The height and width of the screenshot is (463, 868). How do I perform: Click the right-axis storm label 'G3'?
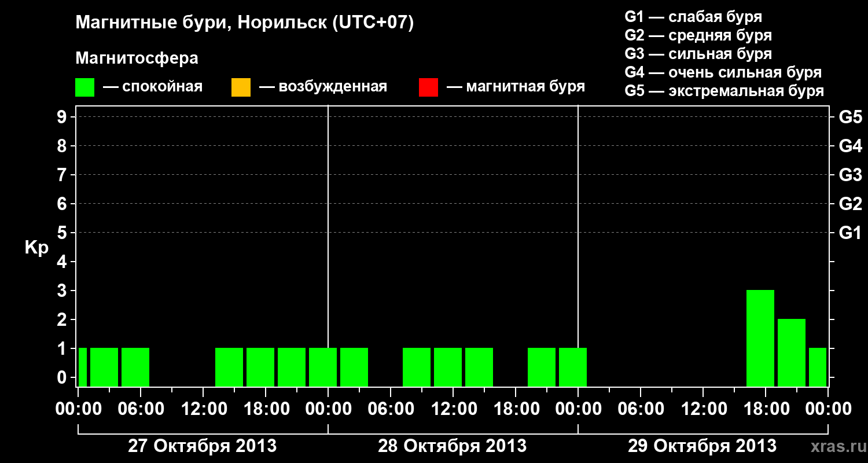[x=850, y=175]
